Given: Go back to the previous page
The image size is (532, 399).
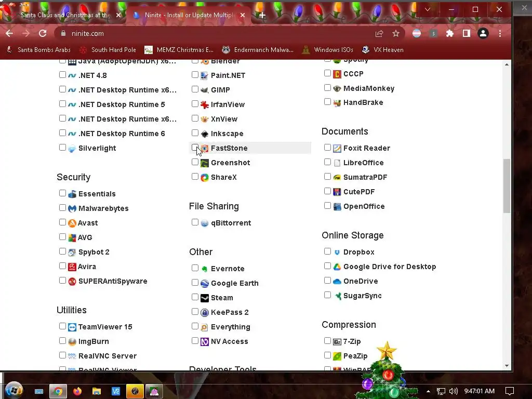Looking at the screenshot, I should click(x=9, y=33).
